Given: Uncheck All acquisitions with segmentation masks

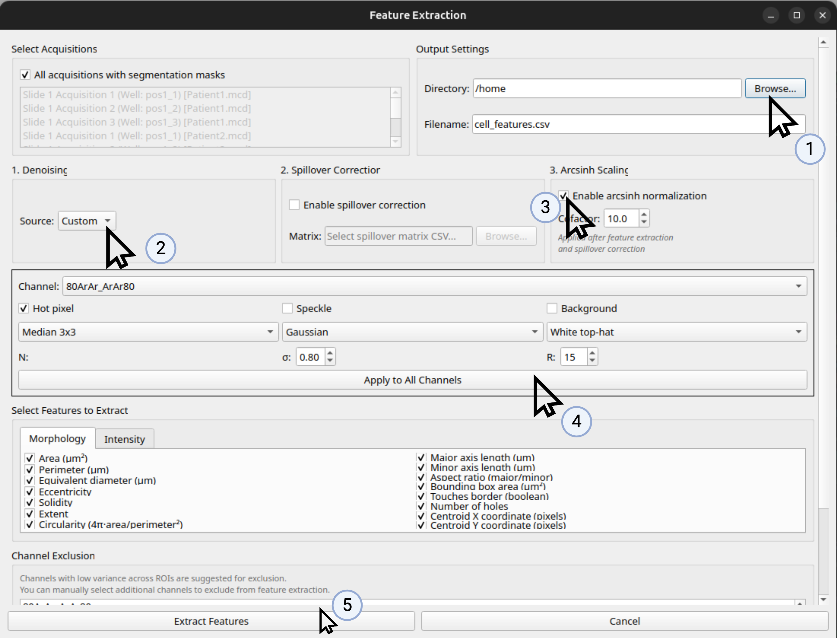Looking at the screenshot, I should (25, 75).
